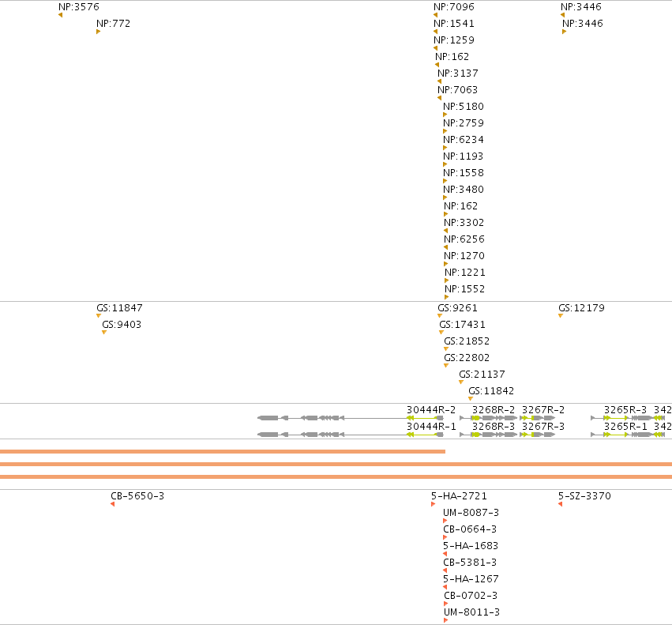The width and height of the screenshot is (672, 625).
Task: Pick the NP:1259 insertion label
Action: 454,40
